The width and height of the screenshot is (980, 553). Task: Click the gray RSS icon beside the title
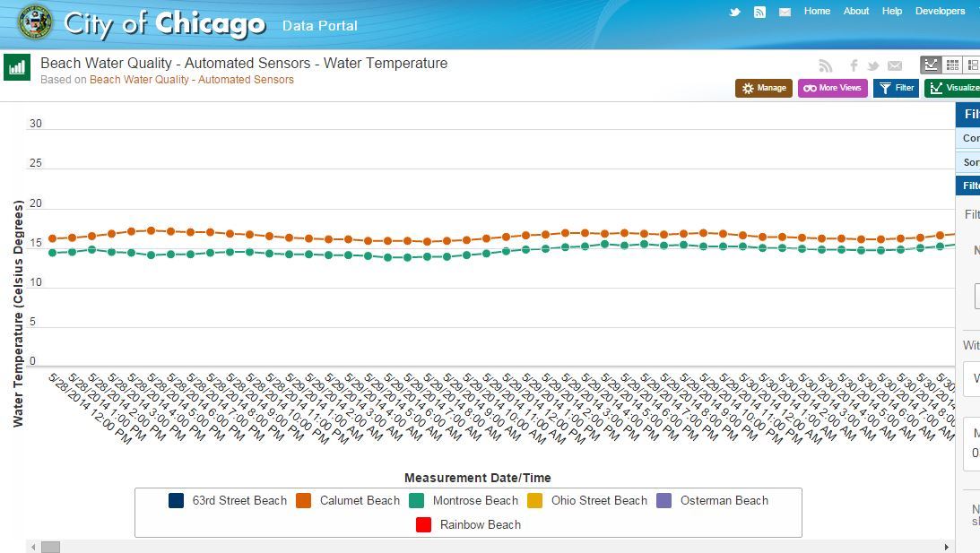click(826, 65)
